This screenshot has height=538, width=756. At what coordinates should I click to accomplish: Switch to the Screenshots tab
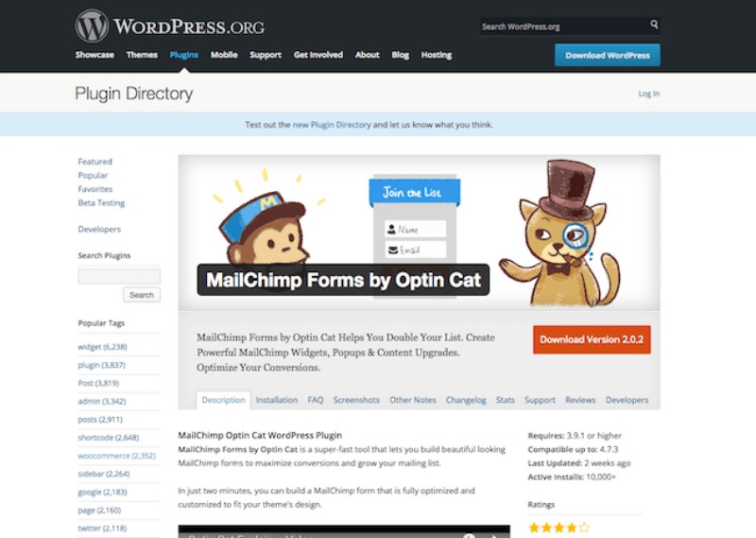tap(356, 400)
